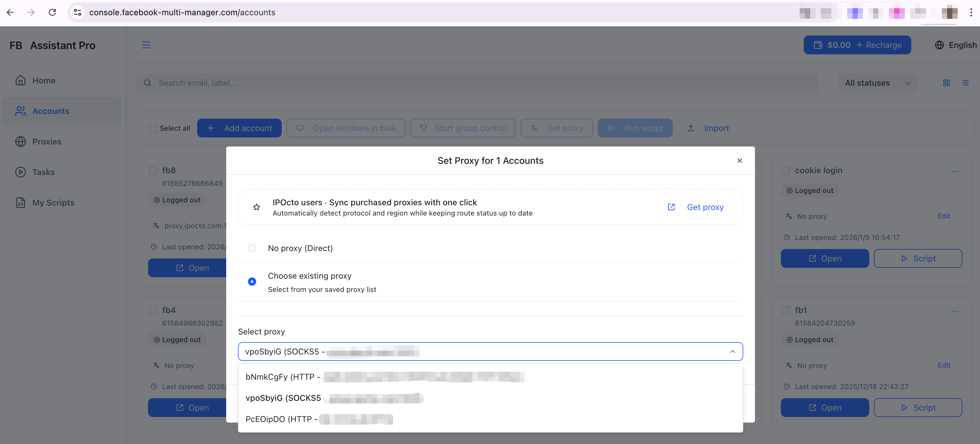This screenshot has height=444, width=980.
Task: Click the hamburger menu collapse icon
Action: (x=146, y=45)
